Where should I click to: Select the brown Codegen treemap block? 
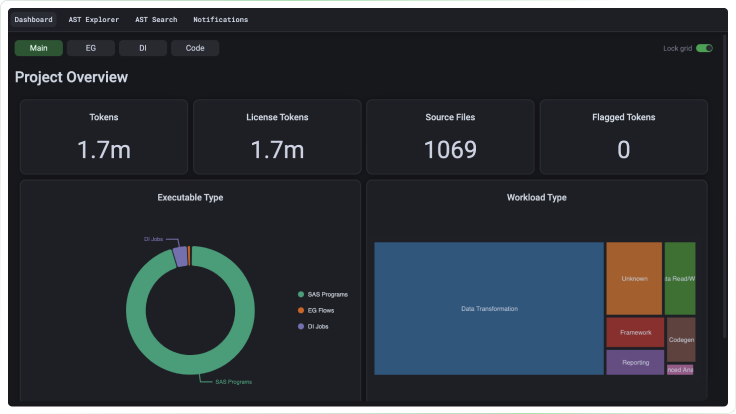pos(681,340)
